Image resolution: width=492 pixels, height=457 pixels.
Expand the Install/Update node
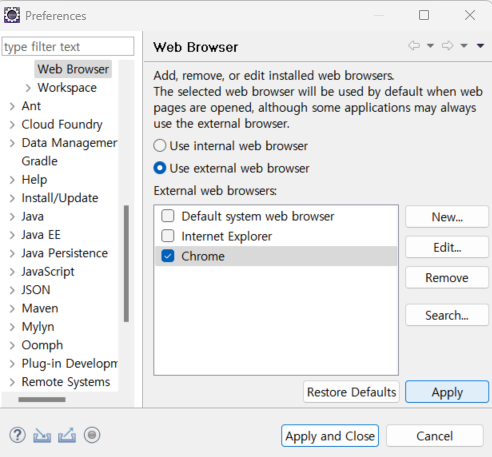12,198
